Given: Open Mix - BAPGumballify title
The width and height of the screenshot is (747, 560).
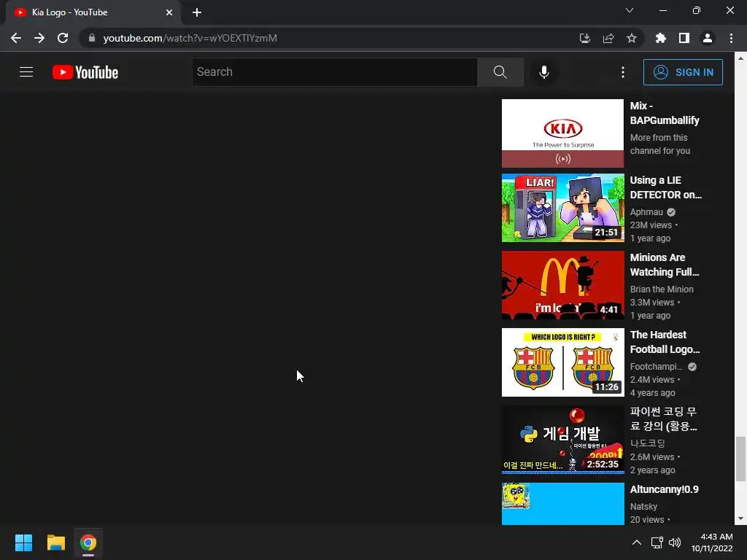Looking at the screenshot, I should pos(665,113).
